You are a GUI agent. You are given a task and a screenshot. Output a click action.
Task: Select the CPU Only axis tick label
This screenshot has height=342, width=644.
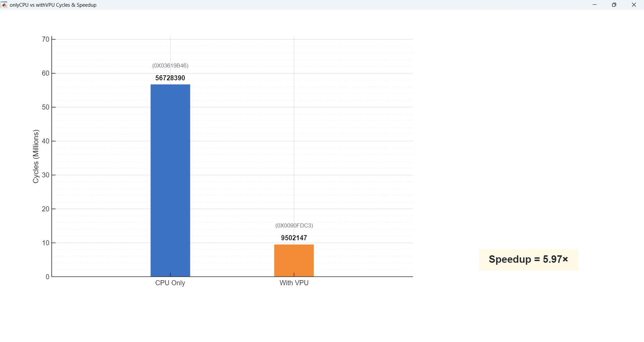[170, 283]
